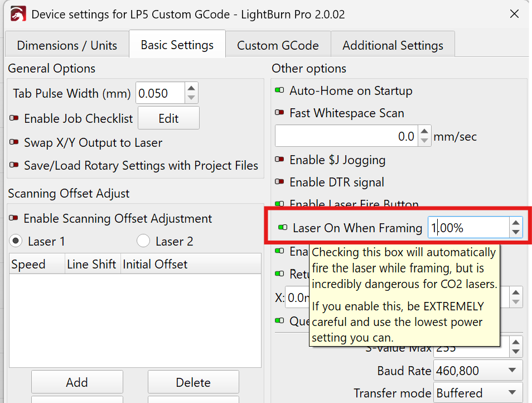Select the Laser 1 radio button
The image size is (532, 403).
click(16, 241)
